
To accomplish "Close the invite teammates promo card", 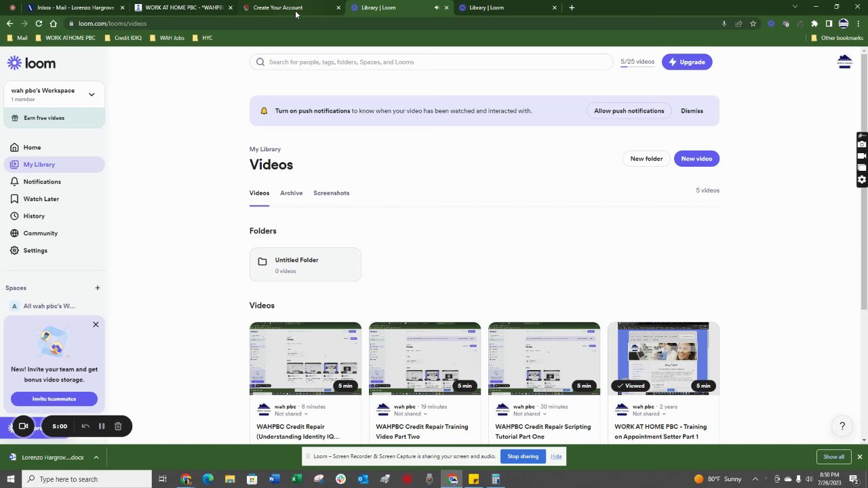I will [x=96, y=325].
